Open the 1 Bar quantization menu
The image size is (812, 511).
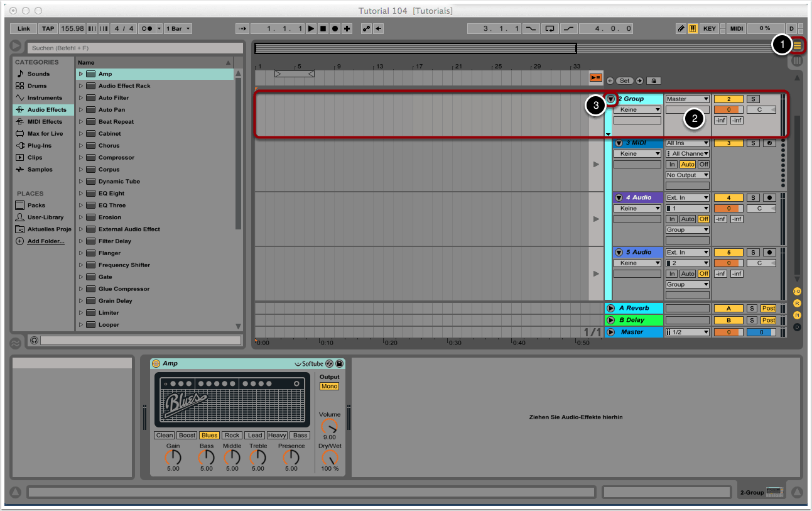pos(178,29)
